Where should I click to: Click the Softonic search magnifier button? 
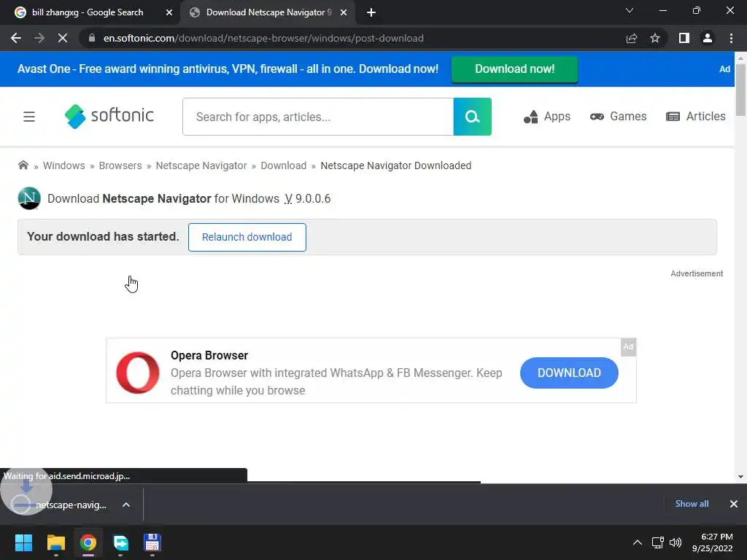point(472,117)
